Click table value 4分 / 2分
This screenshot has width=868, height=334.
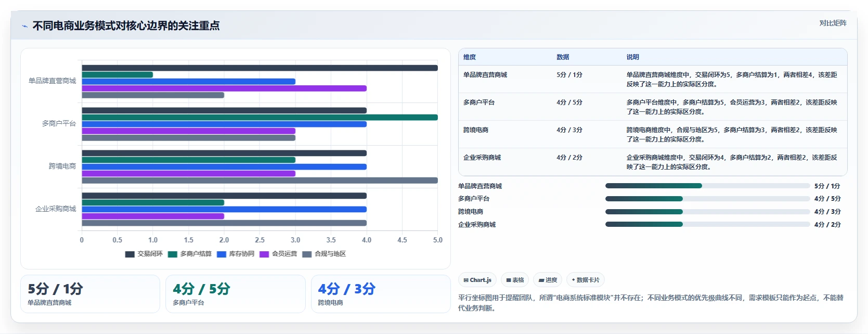coord(569,158)
